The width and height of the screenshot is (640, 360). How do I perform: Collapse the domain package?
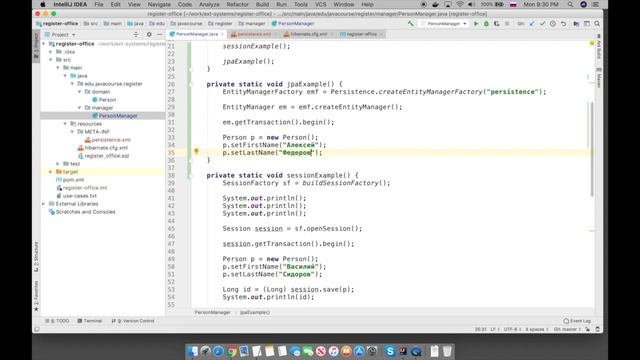[x=80, y=92]
